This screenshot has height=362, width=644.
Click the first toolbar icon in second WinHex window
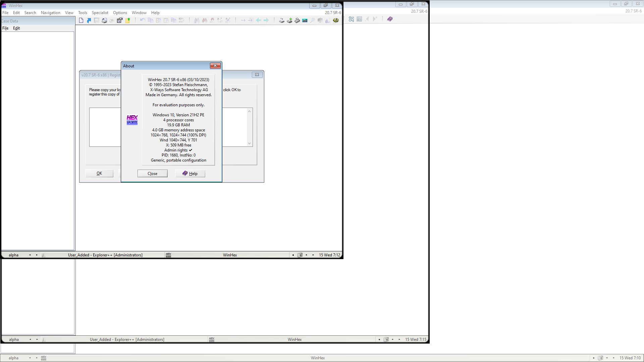(x=351, y=19)
